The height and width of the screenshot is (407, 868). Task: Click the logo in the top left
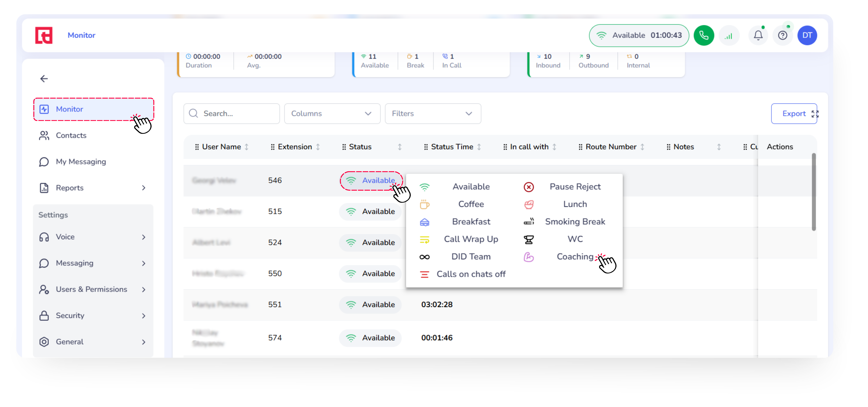(x=44, y=35)
